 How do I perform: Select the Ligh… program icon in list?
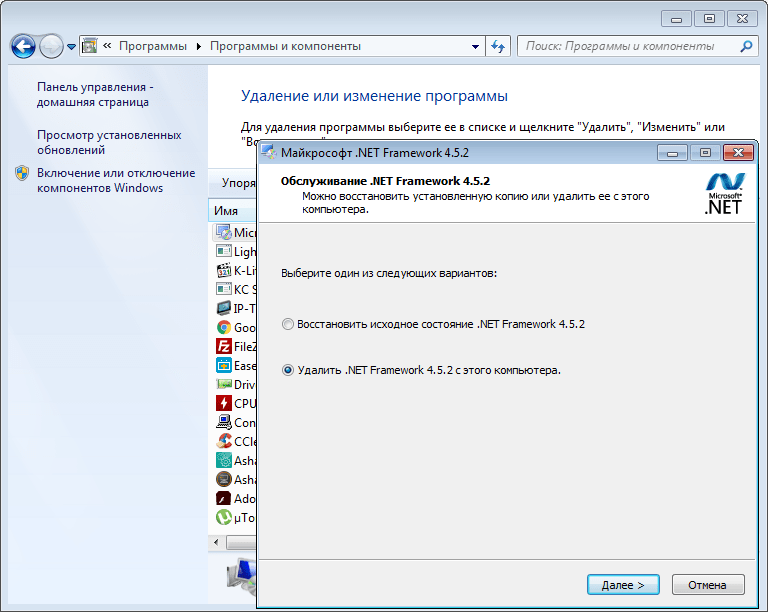pyautogui.click(x=224, y=251)
